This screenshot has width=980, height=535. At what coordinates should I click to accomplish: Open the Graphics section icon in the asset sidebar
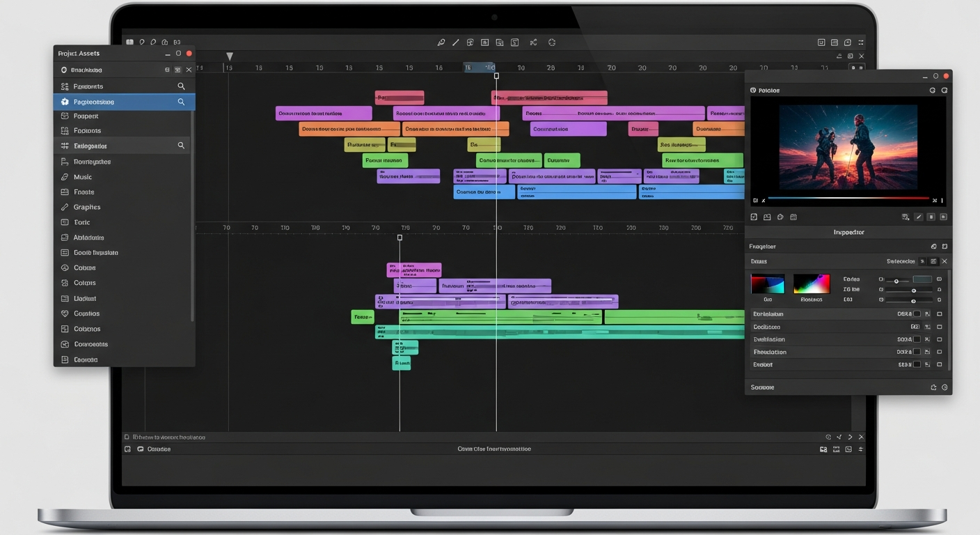pos(64,207)
